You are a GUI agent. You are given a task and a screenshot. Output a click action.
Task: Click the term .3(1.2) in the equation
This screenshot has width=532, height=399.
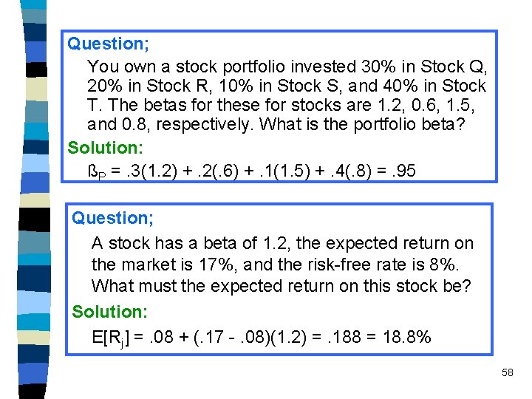[151, 171]
